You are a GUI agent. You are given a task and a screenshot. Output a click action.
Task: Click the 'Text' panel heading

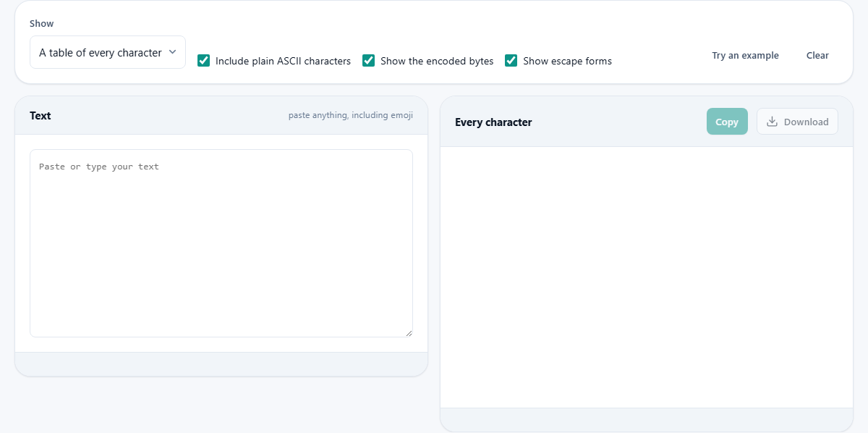coord(41,116)
